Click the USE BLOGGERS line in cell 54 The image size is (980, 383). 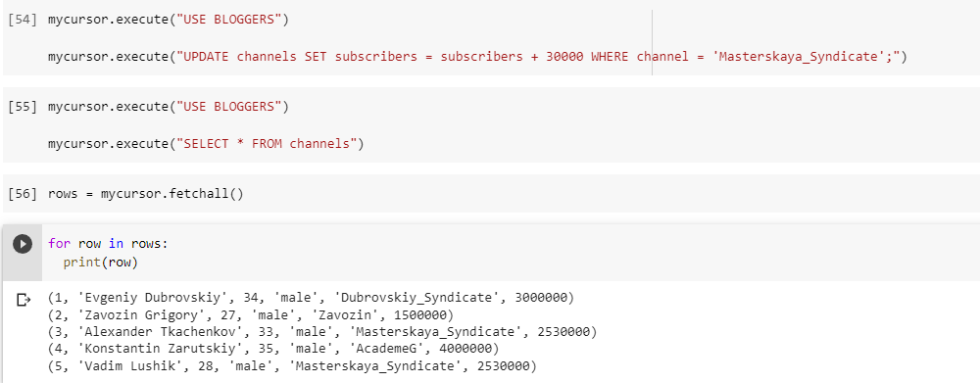169,20
